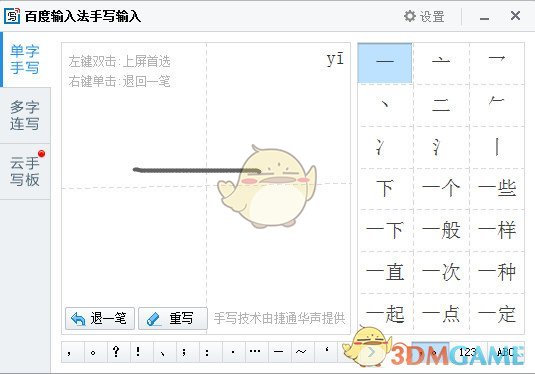This screenshot has width=535, height=374.
Task: Switch candidate panel to ABC letters
Action: tap(506, 352)
